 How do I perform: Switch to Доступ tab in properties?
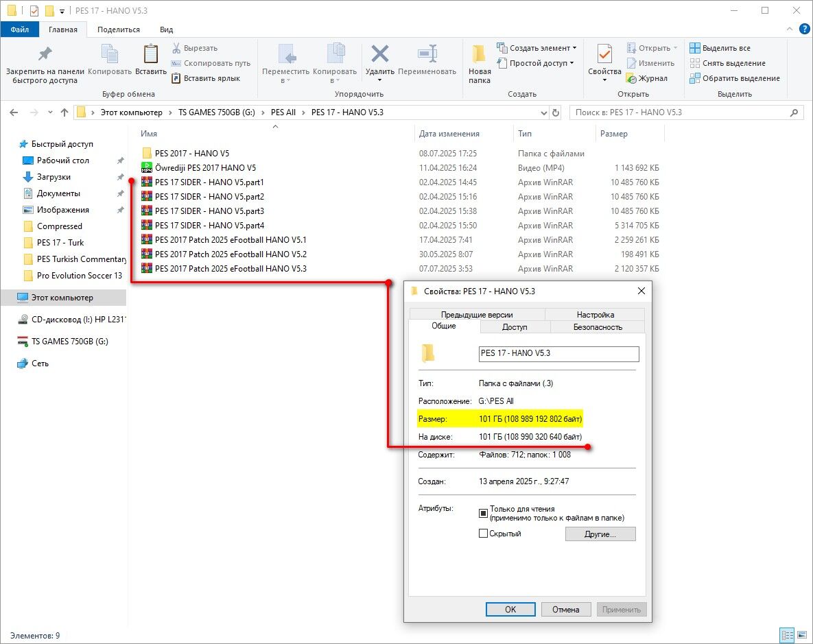coord(515,327)
